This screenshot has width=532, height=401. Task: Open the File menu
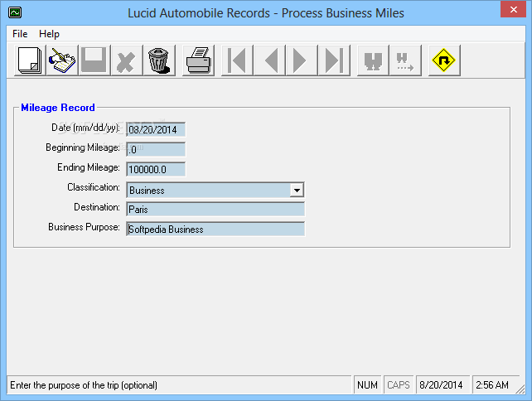20,34
